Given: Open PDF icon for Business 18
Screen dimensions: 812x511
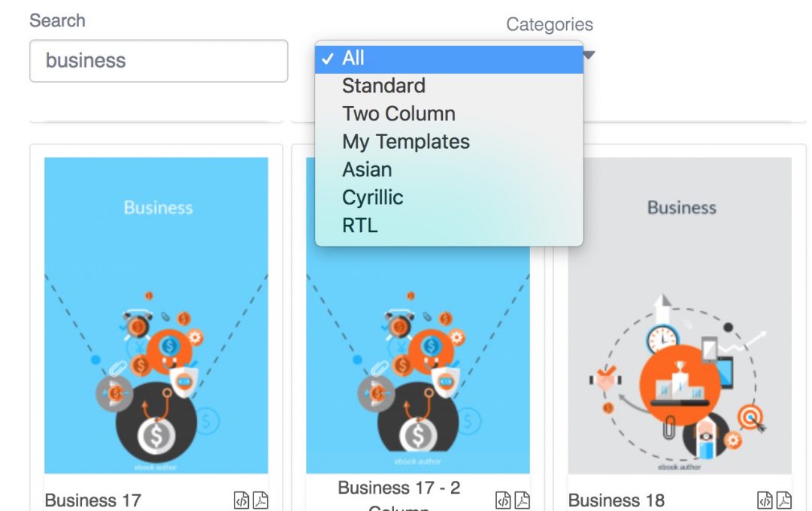Looking at the screenshot, I should pyautogui.click(x=784, y=500).
